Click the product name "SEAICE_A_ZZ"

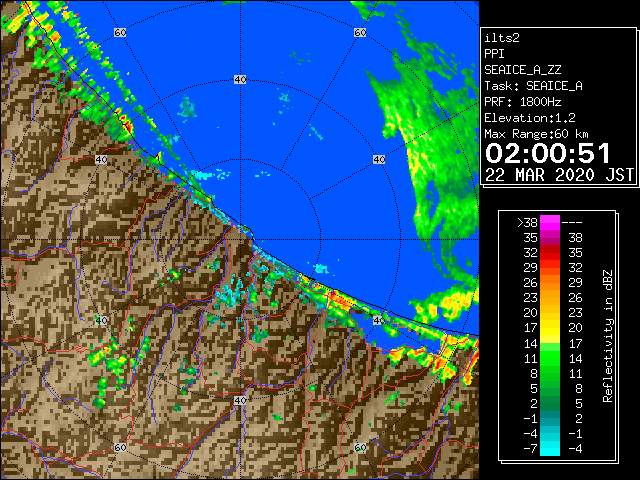(x=522, y=70)
